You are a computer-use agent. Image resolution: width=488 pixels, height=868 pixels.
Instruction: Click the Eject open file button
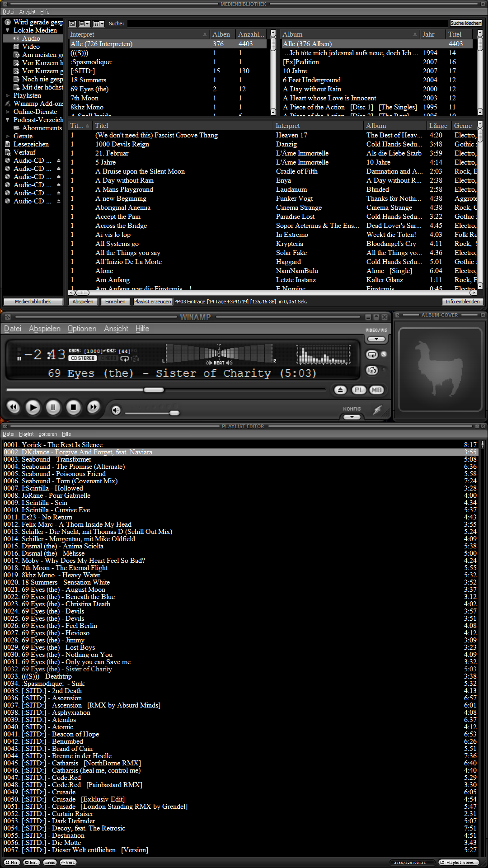tap(341, 390)
